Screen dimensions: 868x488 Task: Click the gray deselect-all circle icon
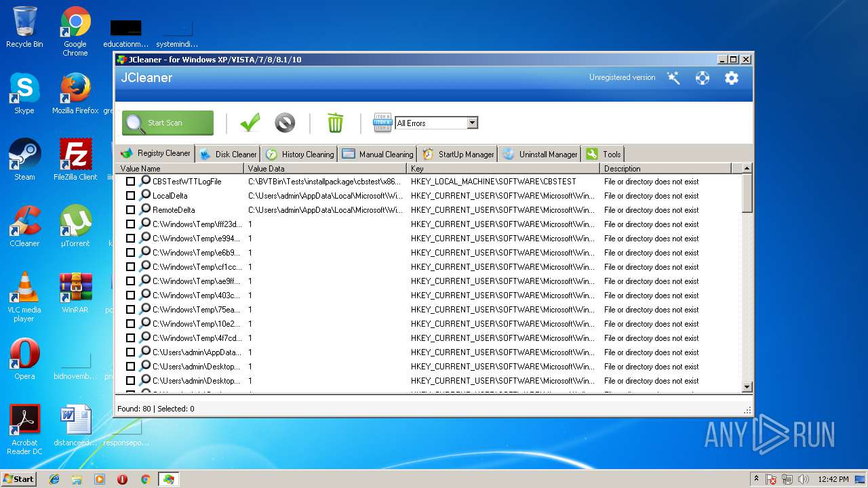tap(285, 123)
